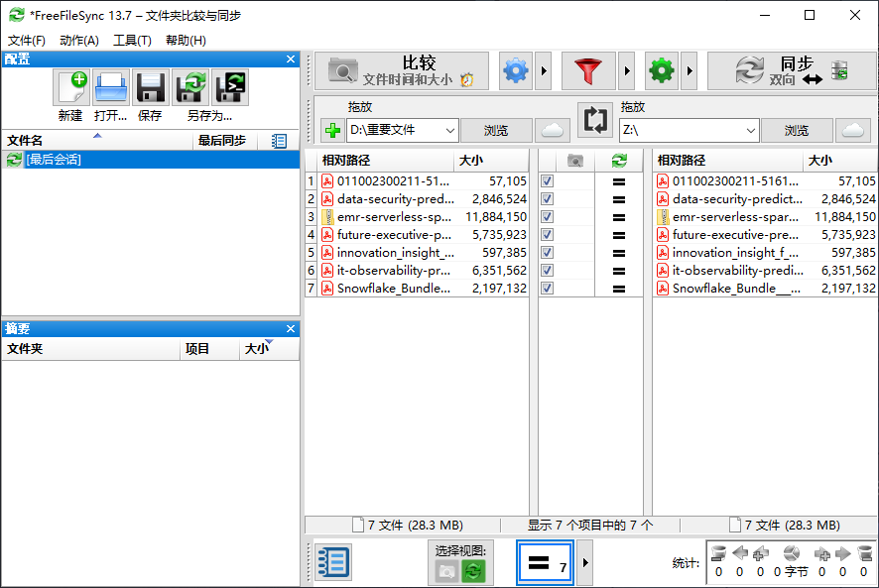
Task: Open the Z:\ folder path dropdown
Action: (751, 131)
